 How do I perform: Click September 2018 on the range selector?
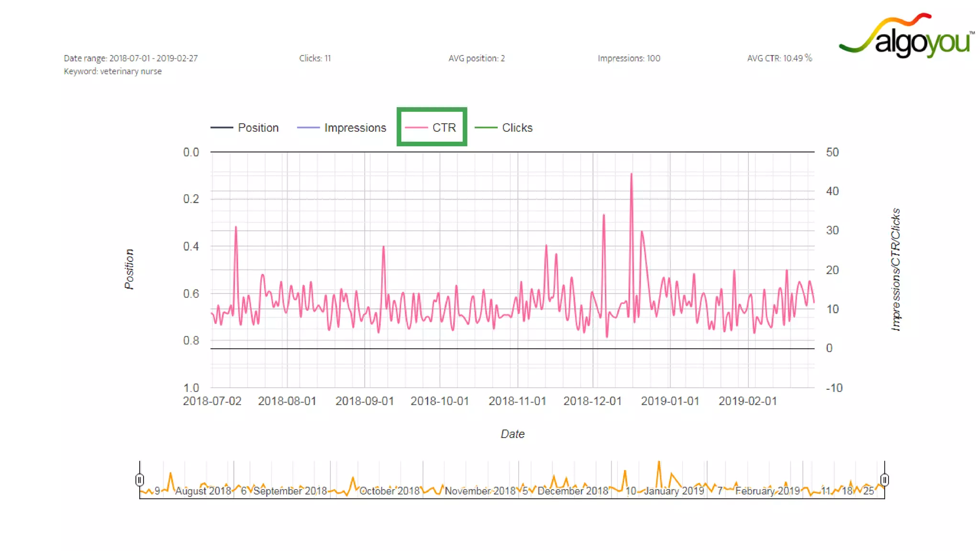(x=290, y=491)
